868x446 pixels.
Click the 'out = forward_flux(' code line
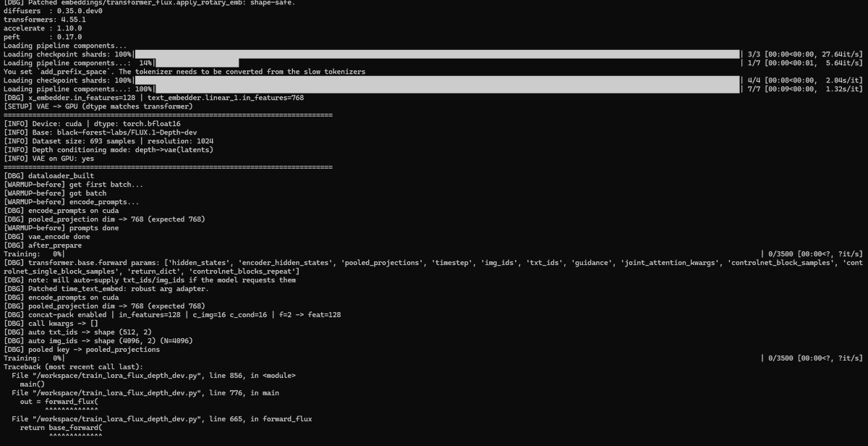tap(59, 402)
